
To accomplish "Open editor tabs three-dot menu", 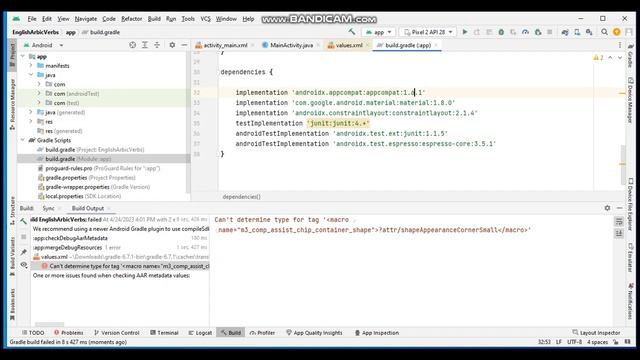I will tap(620, 45).
